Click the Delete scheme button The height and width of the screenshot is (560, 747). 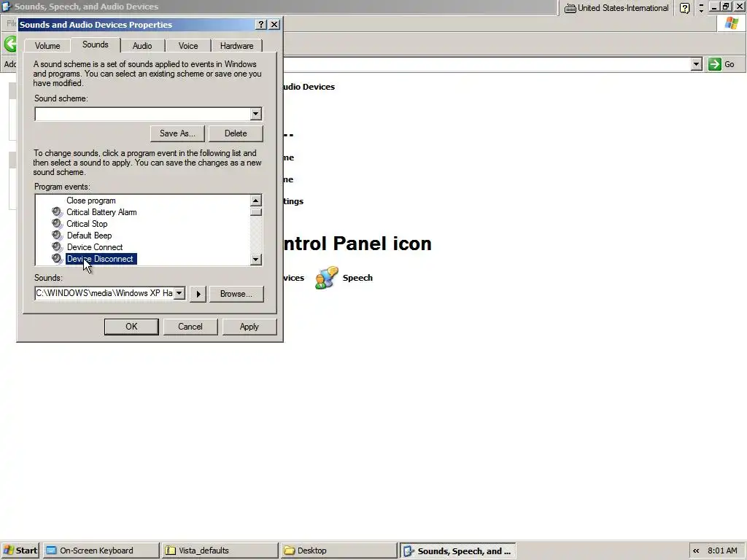tap(236, 133)
